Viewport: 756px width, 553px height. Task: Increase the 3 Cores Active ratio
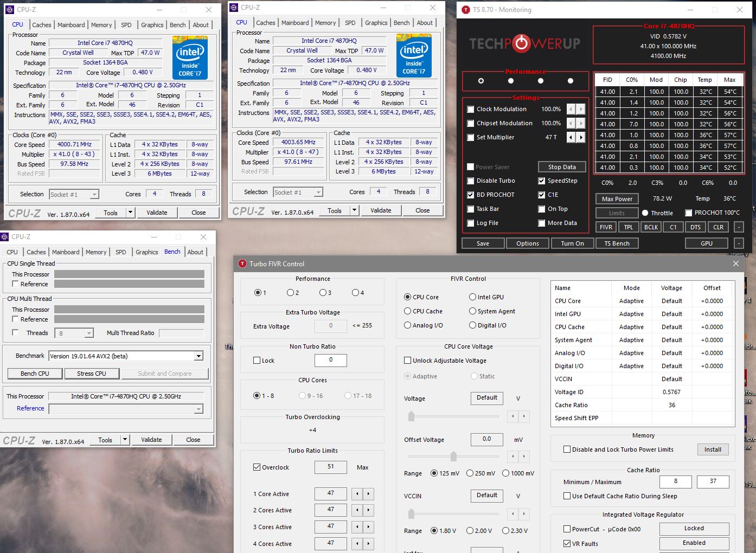368,527
